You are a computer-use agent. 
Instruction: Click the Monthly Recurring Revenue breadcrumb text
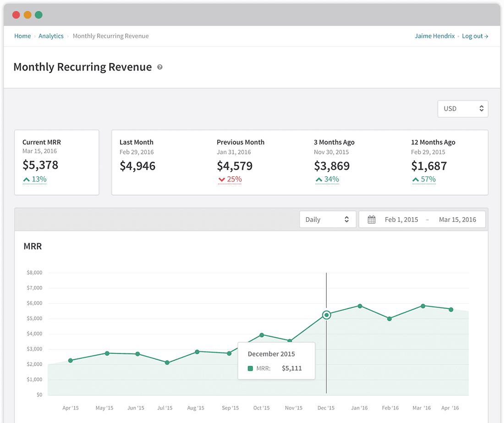[x=110, y=36]
